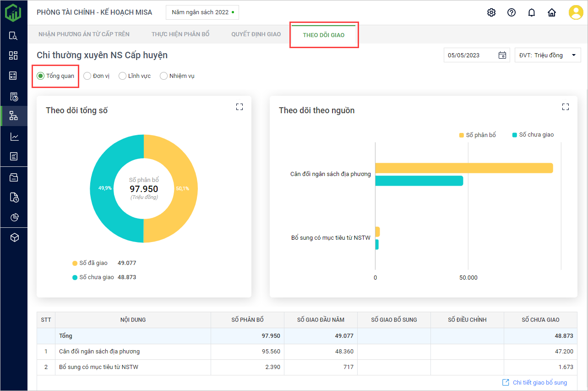Select the Đơn vị radio option
Screen dimensions: 588x391
click(x=87, y=76)
